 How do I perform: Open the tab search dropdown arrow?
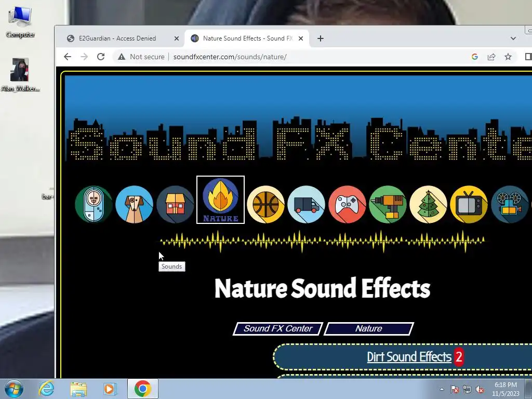click(x=513, y=38)
